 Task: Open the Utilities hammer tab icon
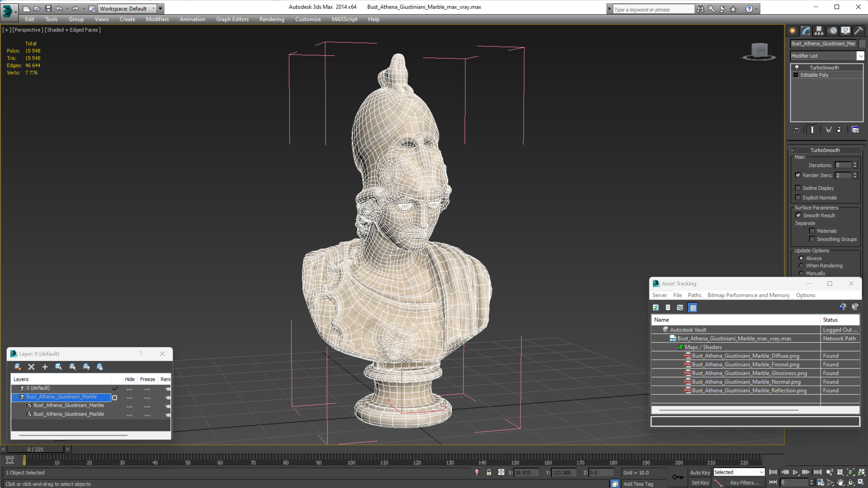click(859, 31)
